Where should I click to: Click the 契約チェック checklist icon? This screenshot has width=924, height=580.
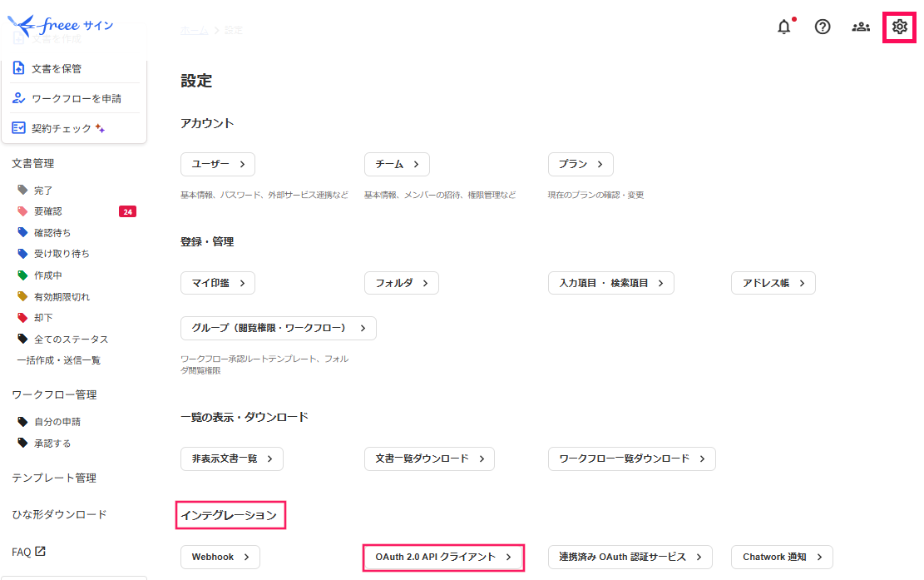tap(19, 128)
